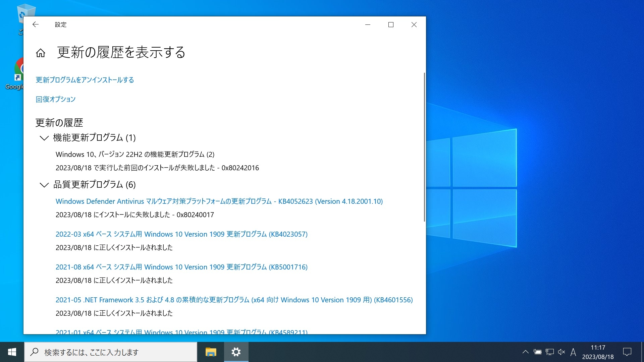Image resolution: width=644 pixels, height=362 pixels.
Task: Open the Action Center notifications
Action: tap(627, 352)
